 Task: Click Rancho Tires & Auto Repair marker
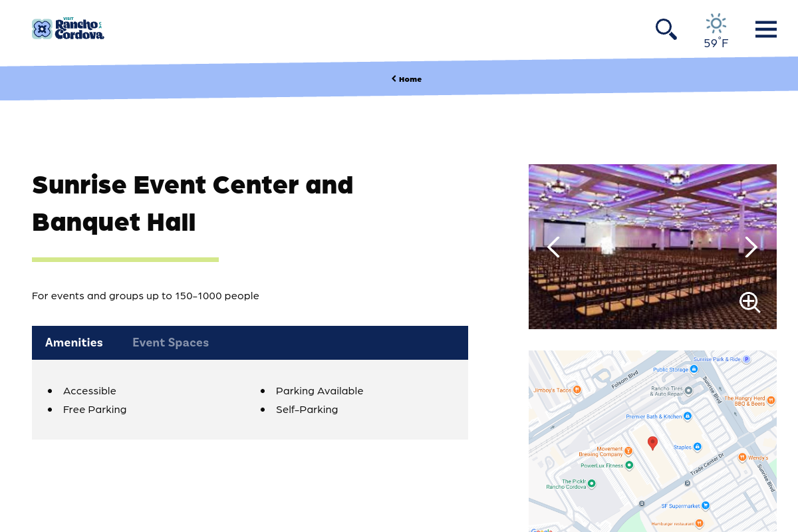pyautogui.click(x=688, y=390)
